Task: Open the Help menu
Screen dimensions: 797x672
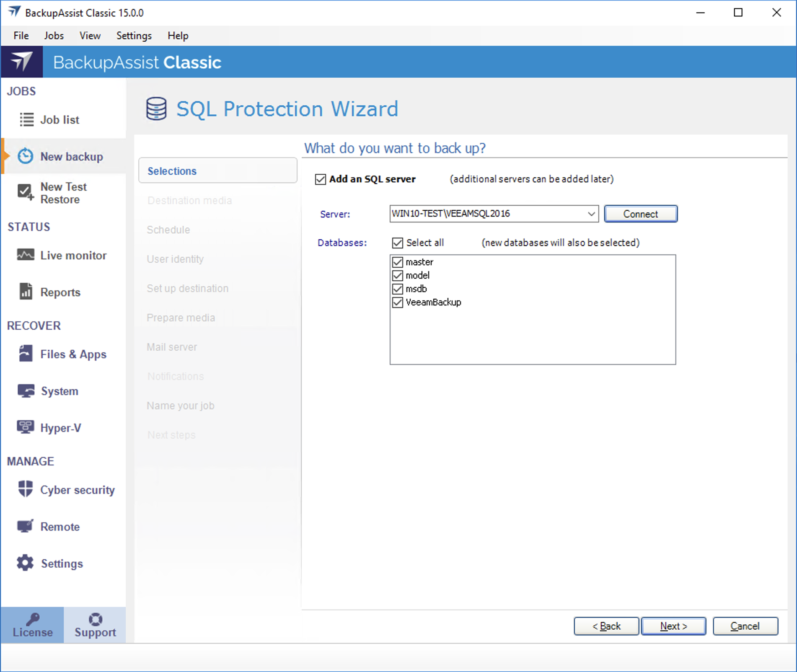Action: (178, 36)
